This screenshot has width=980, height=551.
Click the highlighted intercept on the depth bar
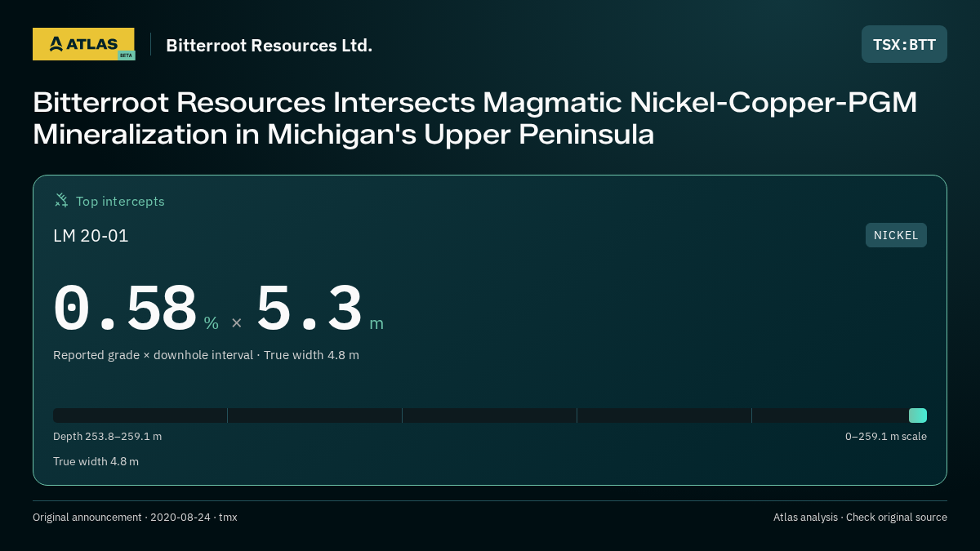click(x=918, y=415)
